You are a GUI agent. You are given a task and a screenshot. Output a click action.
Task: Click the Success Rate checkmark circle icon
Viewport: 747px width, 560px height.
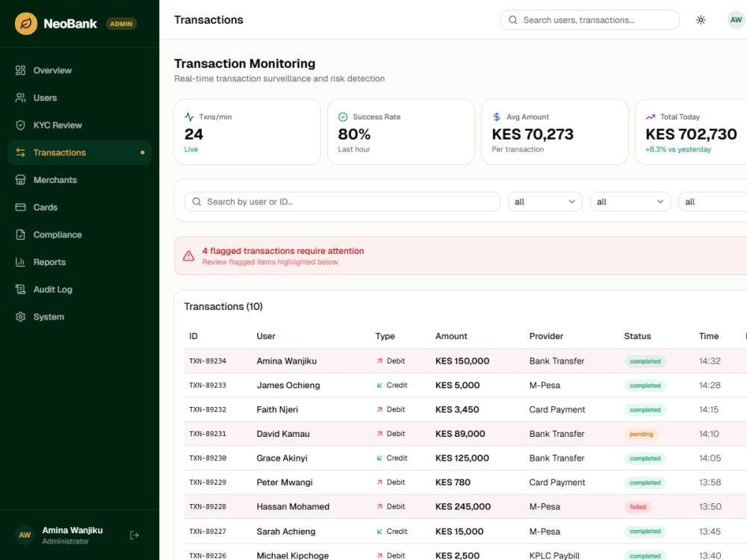click(x=343, y=116)
